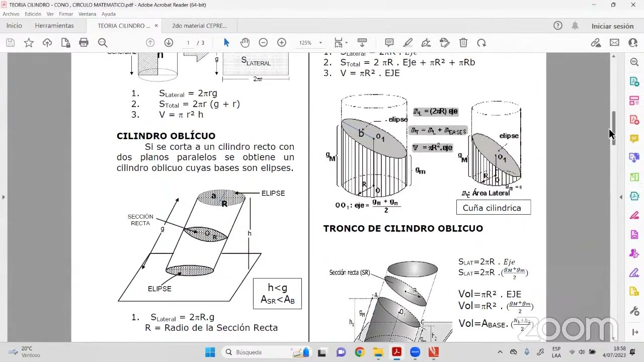This screenshot has width=644, height=362.
Task: Expand the left navigation pane
Action: [x=4, y=197]
